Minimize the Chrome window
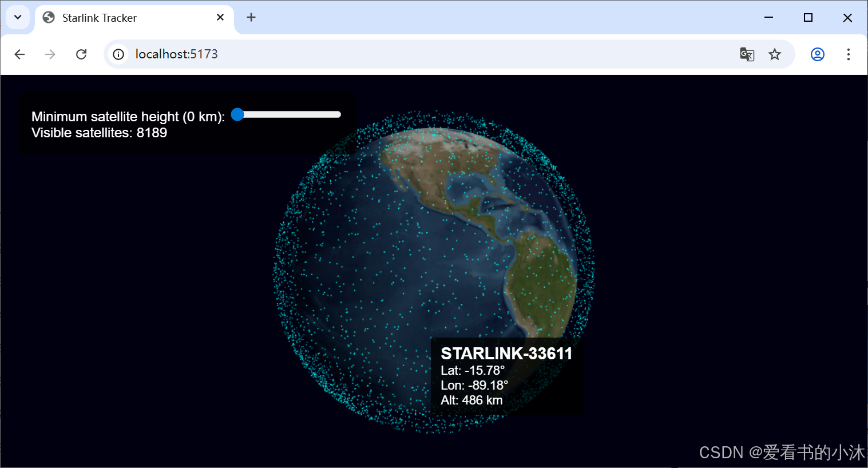Image resolution: width=868 pixels, height=468 pixels. point(768,18)
